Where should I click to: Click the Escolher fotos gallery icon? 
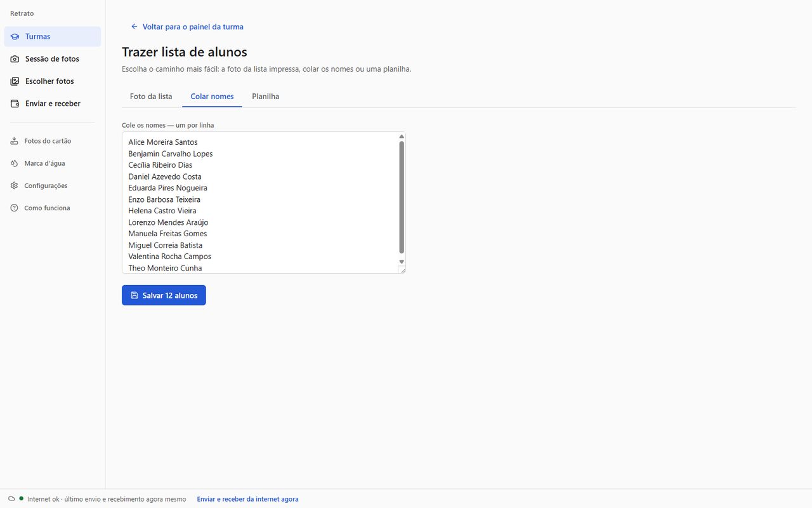click(x=15, y=81)
